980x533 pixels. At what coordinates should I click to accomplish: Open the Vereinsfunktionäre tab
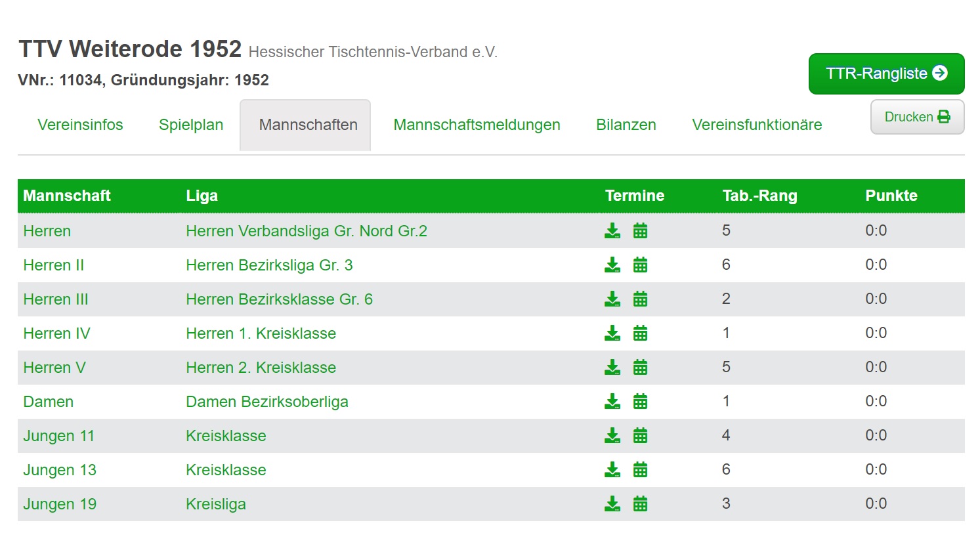tap(757, 125)
